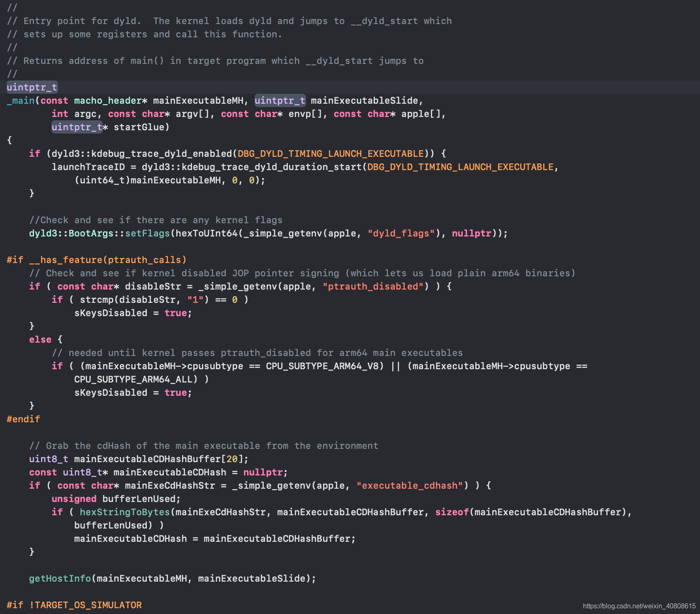Click the else keyword
This screenshot has width=700, height=614.
40,339
